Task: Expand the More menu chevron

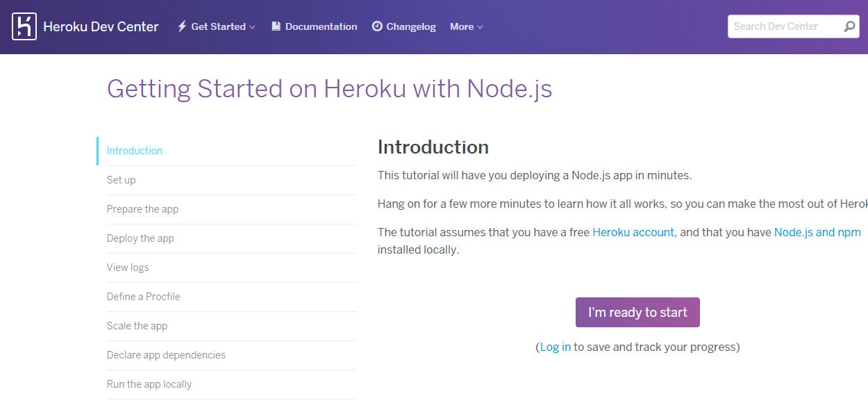Action: tap(480, 27)
